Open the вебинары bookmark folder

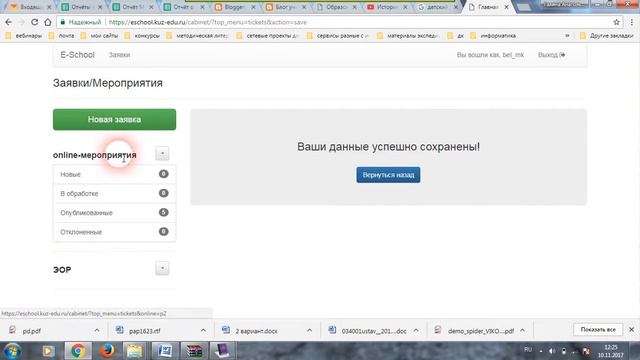click(x=24, y=36)
